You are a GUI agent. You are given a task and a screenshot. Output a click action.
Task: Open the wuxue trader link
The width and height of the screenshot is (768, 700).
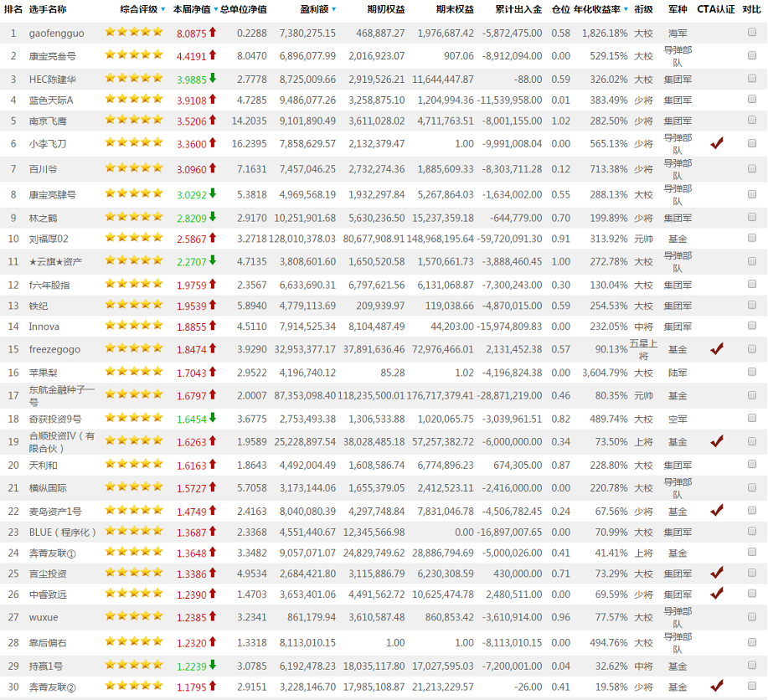44,617
